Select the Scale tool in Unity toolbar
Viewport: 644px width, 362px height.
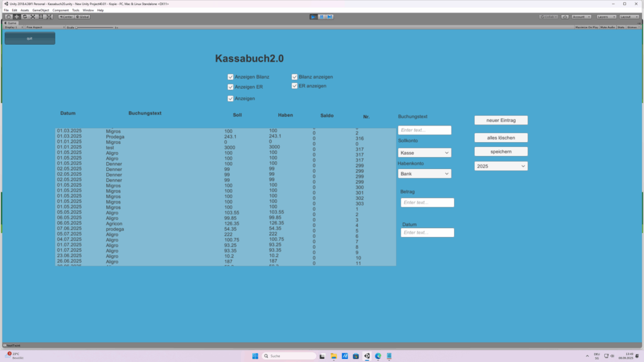(33, 16)
